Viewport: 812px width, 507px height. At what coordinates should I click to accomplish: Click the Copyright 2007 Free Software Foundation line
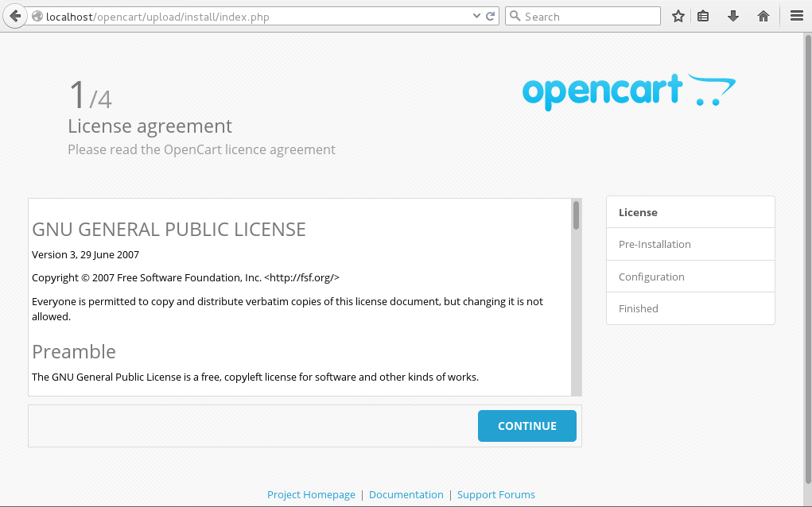click(x=185, y=278)
